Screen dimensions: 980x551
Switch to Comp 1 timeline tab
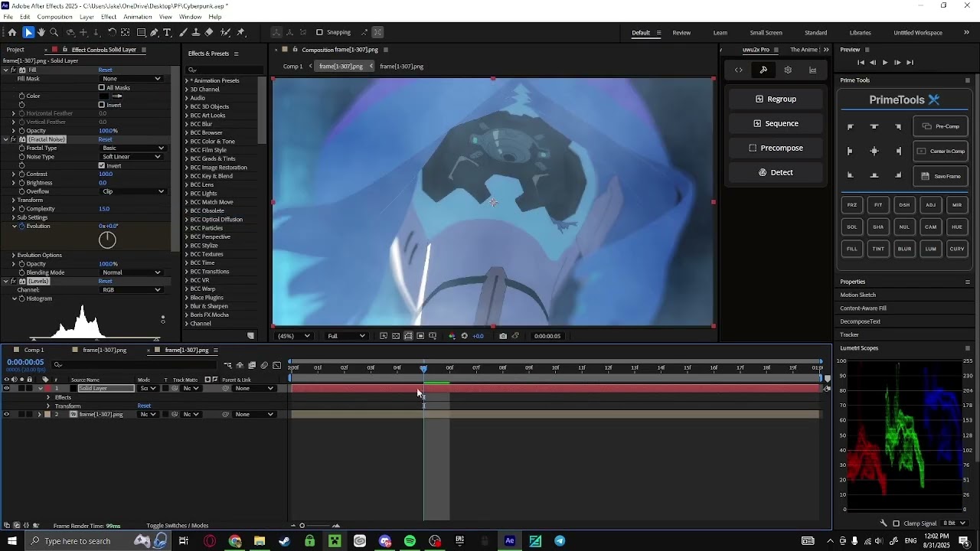(x=34, y=350)
